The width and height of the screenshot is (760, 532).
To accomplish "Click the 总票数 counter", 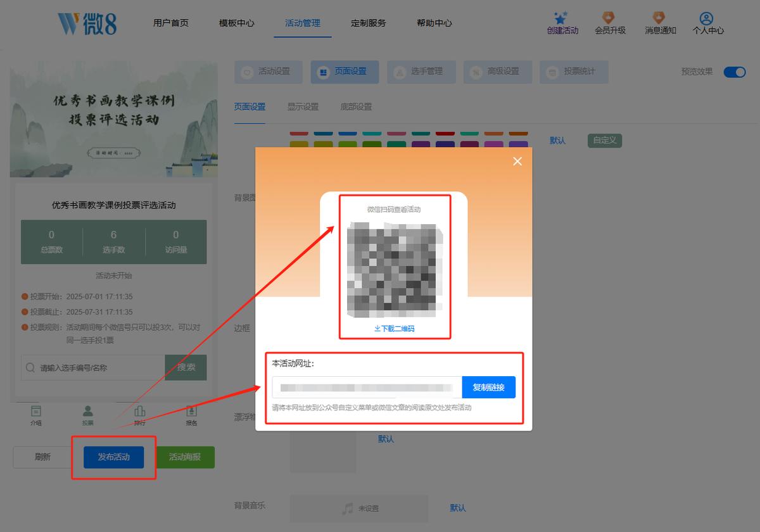I will (52, 242).
